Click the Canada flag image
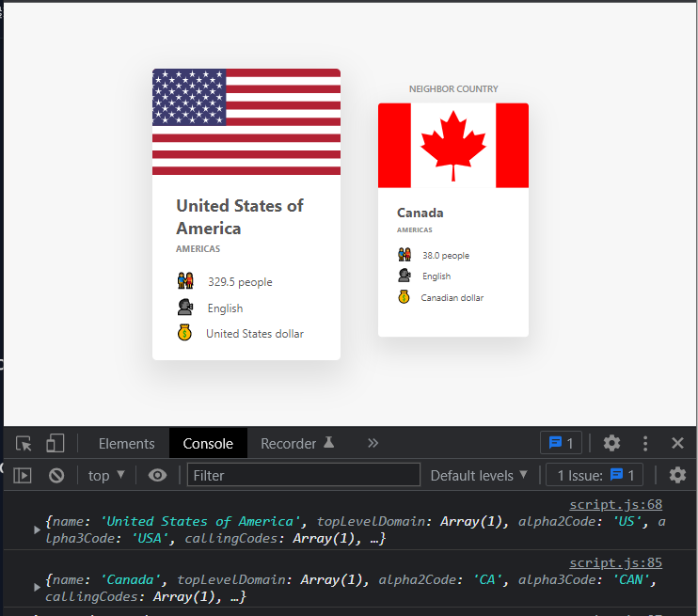Screen dimensions: 698x616 (453, 146)
